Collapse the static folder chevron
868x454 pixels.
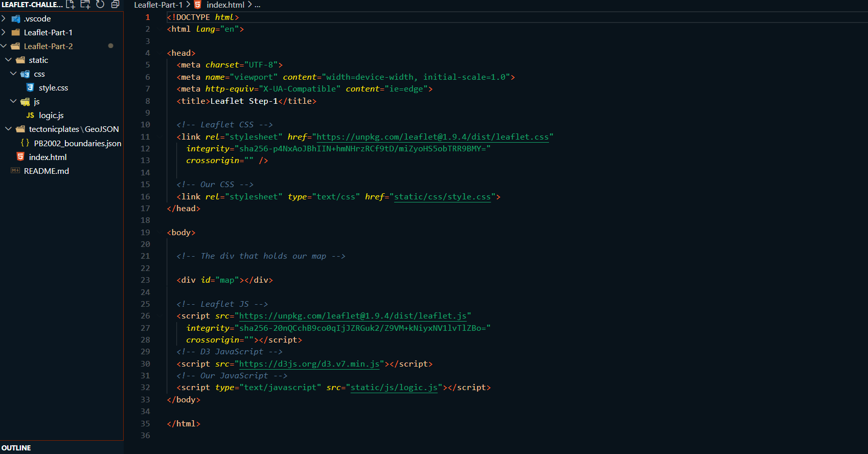[9, 60]
